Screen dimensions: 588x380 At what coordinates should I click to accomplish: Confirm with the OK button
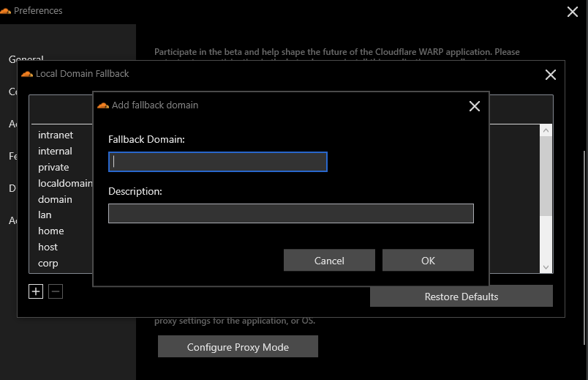428,260
